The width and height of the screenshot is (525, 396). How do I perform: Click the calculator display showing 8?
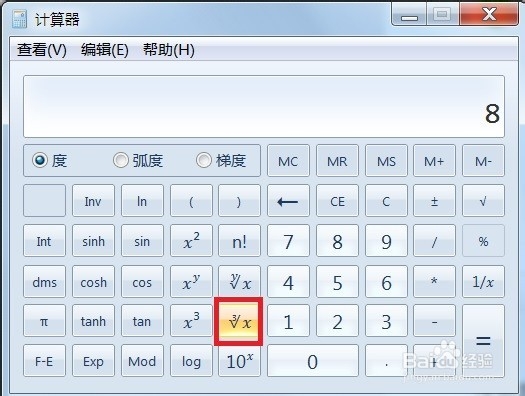[264, 106]
